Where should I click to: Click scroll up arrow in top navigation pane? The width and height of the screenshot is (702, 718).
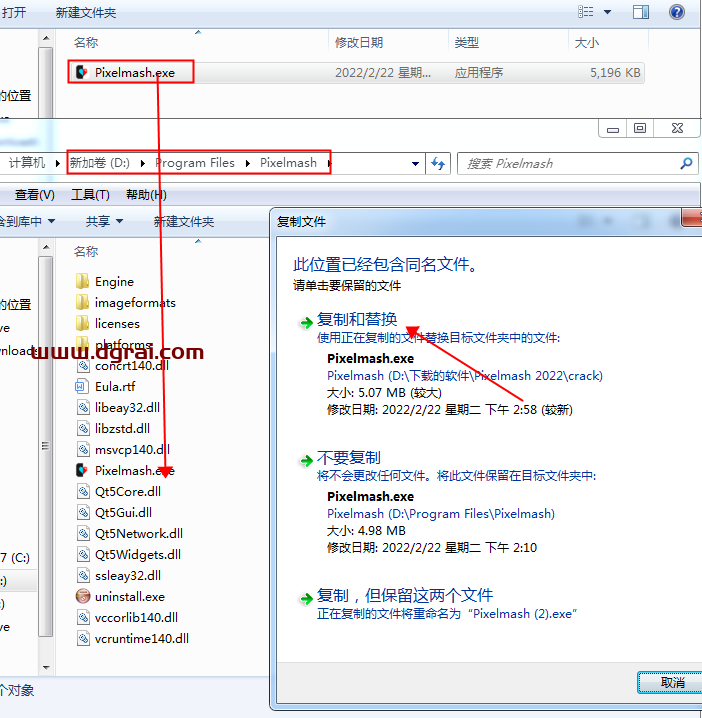[x=46, y=38]
